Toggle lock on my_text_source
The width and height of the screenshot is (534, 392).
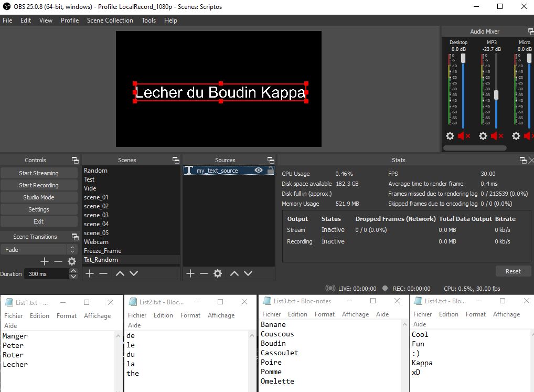point(270,171)
